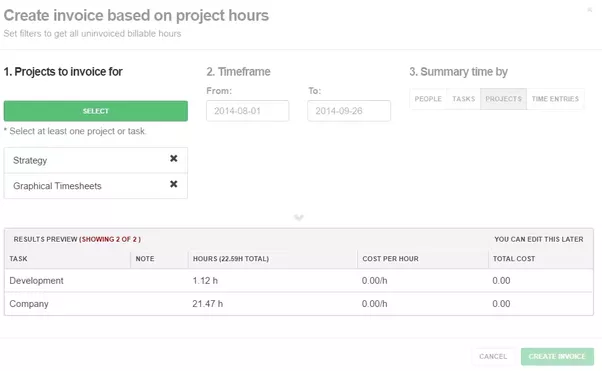Summarize time by Time Entries

click(555, 99)
